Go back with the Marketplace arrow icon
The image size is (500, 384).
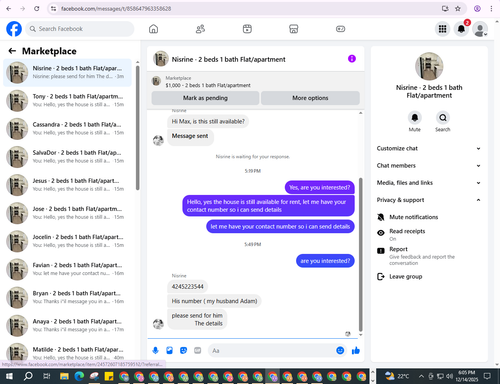coord(12,51)
